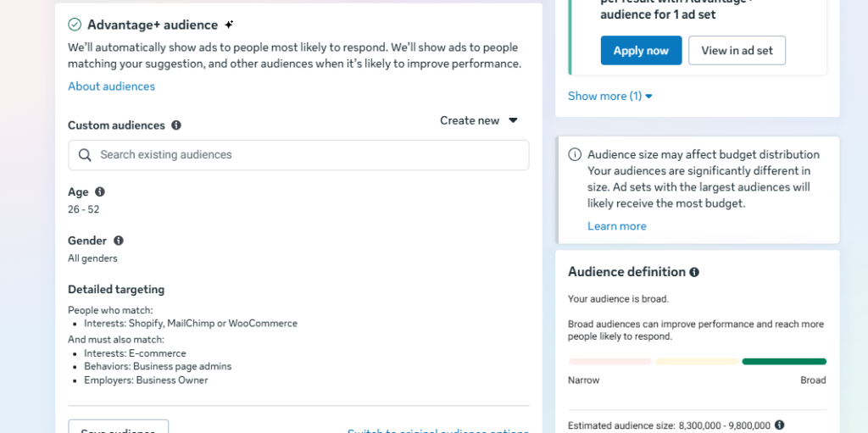Click the green Broad segment of audience meter
Image resolution: width=868 pixels, height=433 pixels.
click(x=783, y=362)
